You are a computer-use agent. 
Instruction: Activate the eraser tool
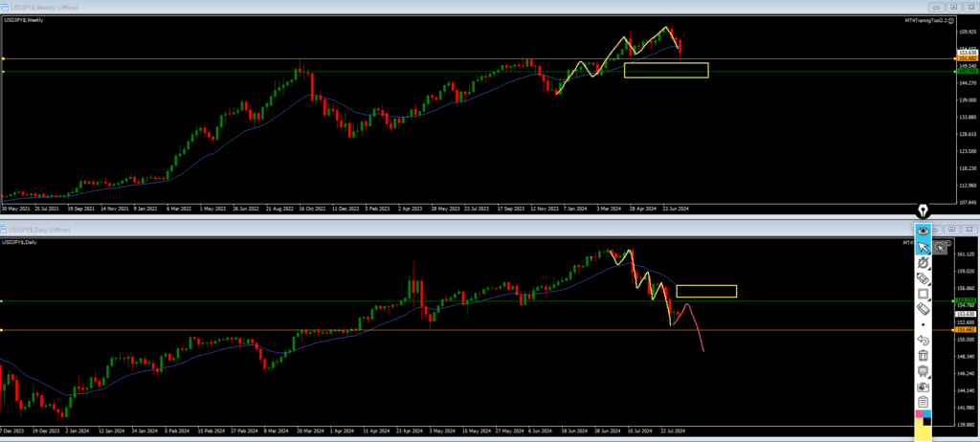pyautogui.click(x=924, y=309)
